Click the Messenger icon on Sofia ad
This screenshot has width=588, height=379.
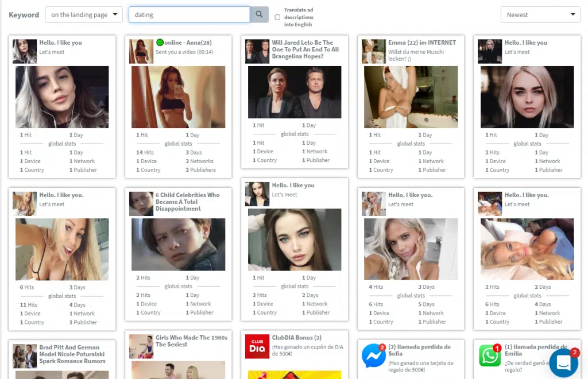[x=373, y=355]
